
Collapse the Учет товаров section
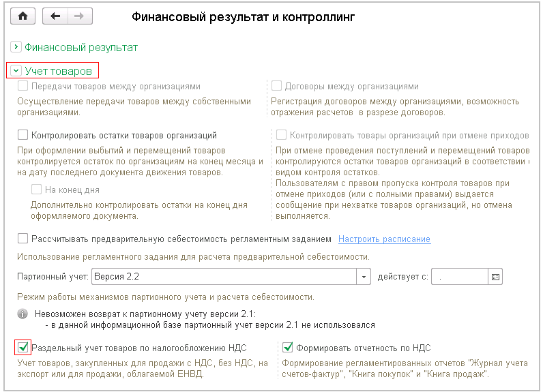[16, 70]
